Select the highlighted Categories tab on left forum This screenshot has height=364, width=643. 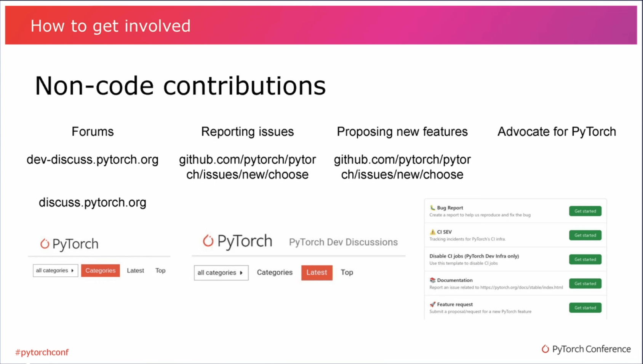(100, 271)
